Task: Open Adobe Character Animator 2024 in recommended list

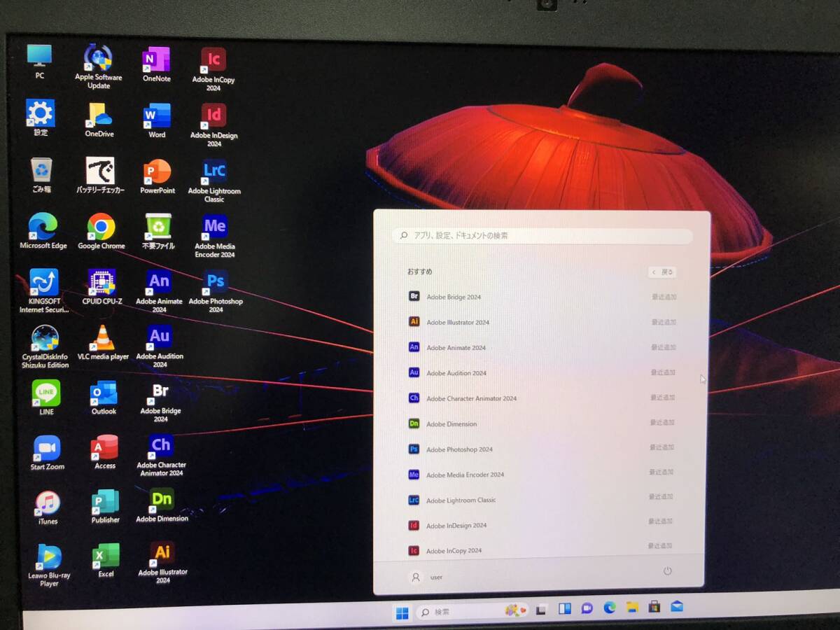Action: pos(542,398)
